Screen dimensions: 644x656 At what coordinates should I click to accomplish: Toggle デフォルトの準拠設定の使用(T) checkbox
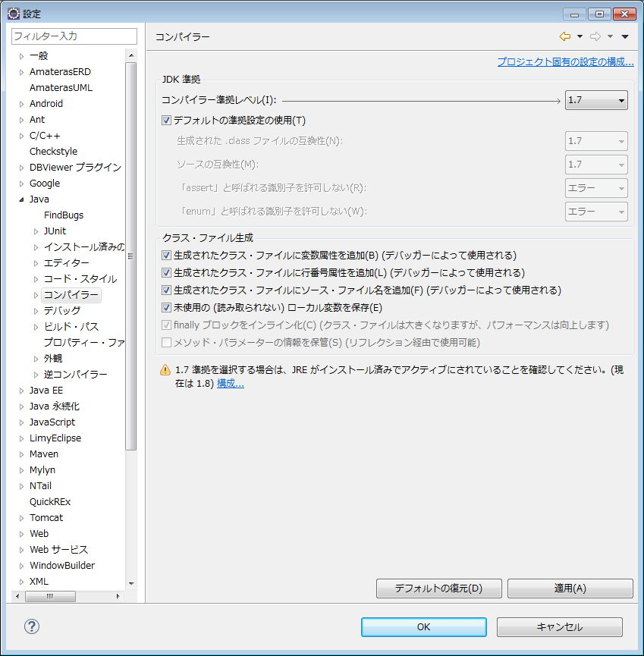[166, 121]
